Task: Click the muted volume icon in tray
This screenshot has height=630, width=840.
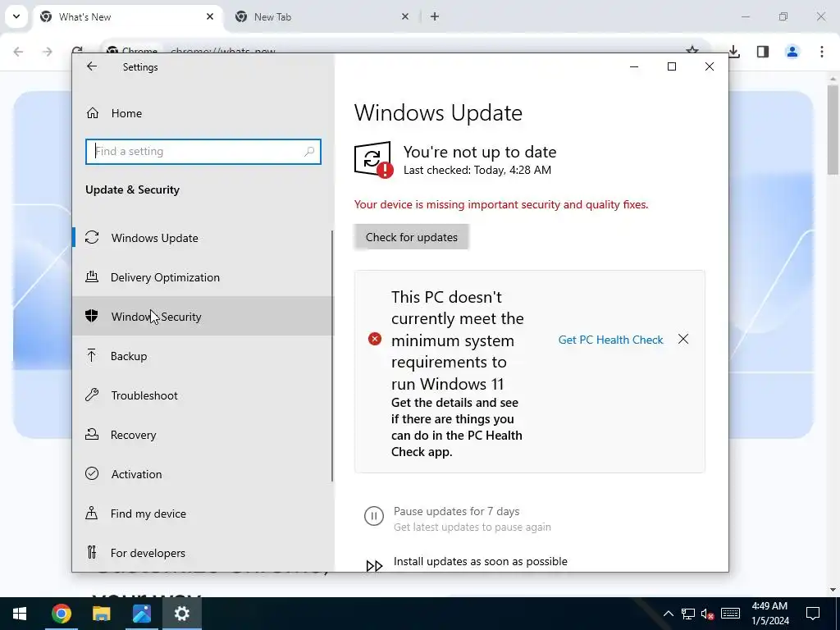Action: (708, 614)
